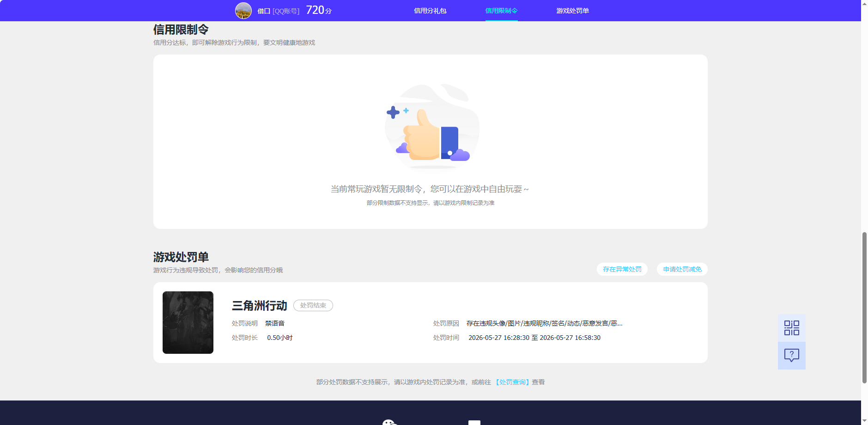
Task: Switch to the 信用限制令 tab
Action: pos(501,11)
